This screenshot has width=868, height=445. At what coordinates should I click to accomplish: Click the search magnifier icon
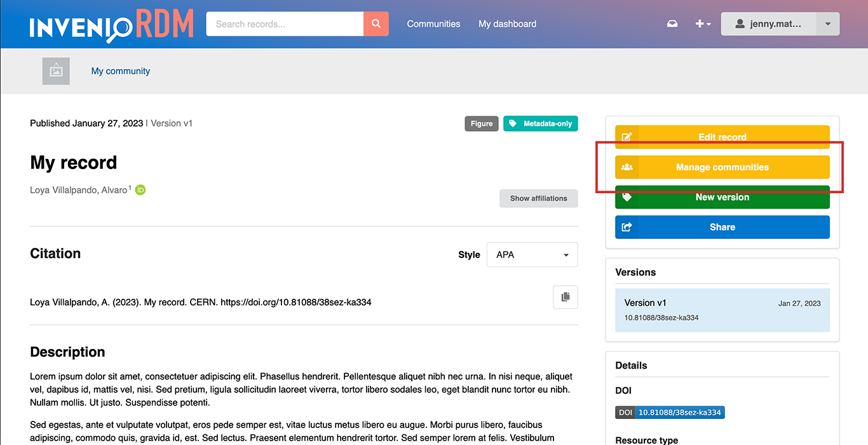[376, 24]
